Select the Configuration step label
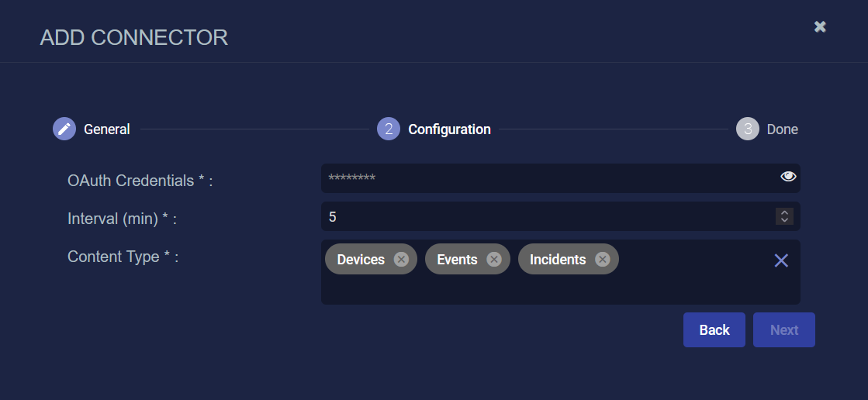The width and height of the screenshot is (868, 400). point(449,129)
